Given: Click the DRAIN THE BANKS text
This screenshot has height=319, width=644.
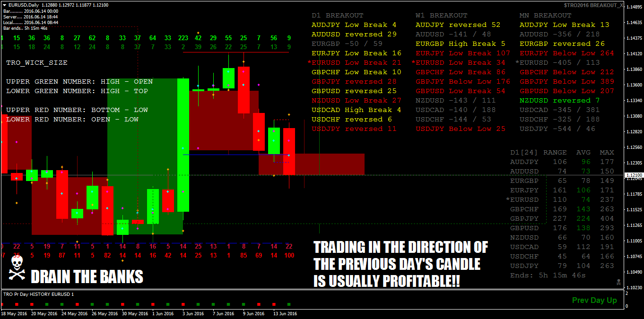Looking at the screenshot, I should click(87, 278).
